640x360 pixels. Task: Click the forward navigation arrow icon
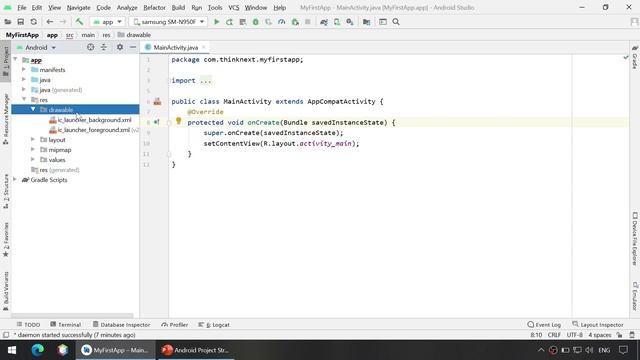coord(63,22)
